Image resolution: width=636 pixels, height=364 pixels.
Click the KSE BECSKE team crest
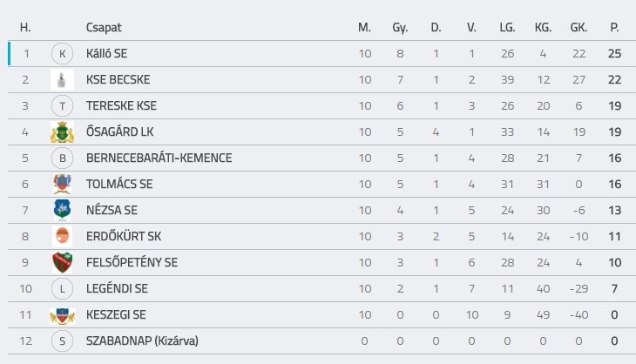62,79
